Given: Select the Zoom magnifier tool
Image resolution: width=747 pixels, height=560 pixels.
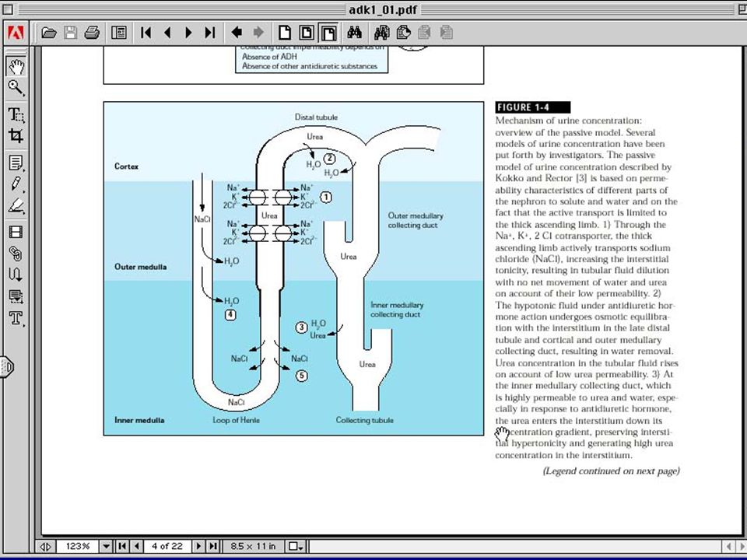Looking at the screenshot, I should click(x=16, y=89).
